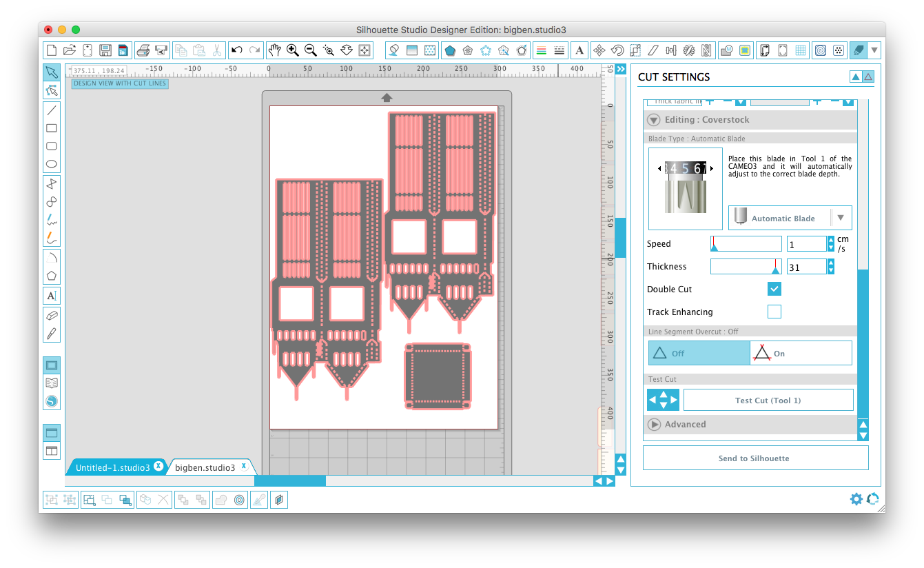Screen dimensions: 924x568
Task: Expand the Advanced section
Action: (654, 425)
